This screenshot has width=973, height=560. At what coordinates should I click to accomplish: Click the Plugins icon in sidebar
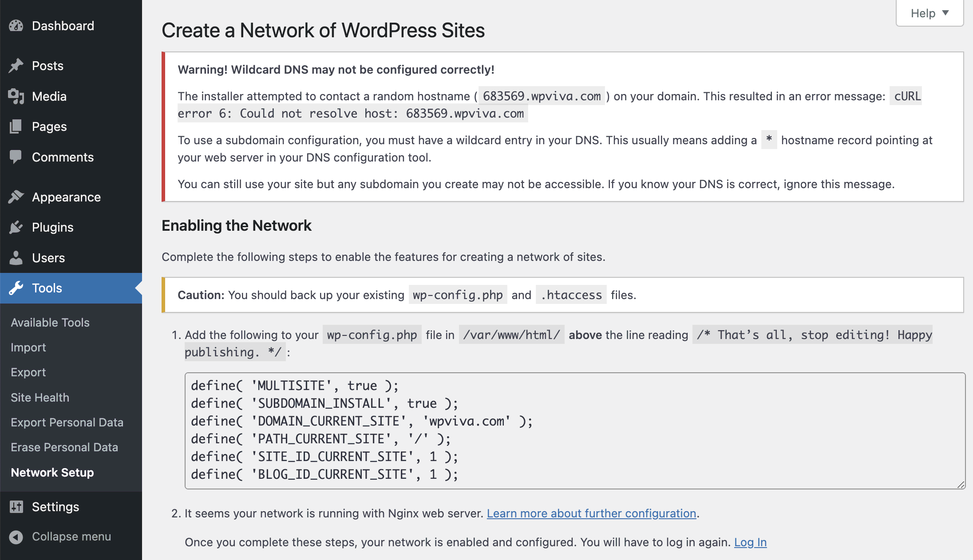point(16,227)
